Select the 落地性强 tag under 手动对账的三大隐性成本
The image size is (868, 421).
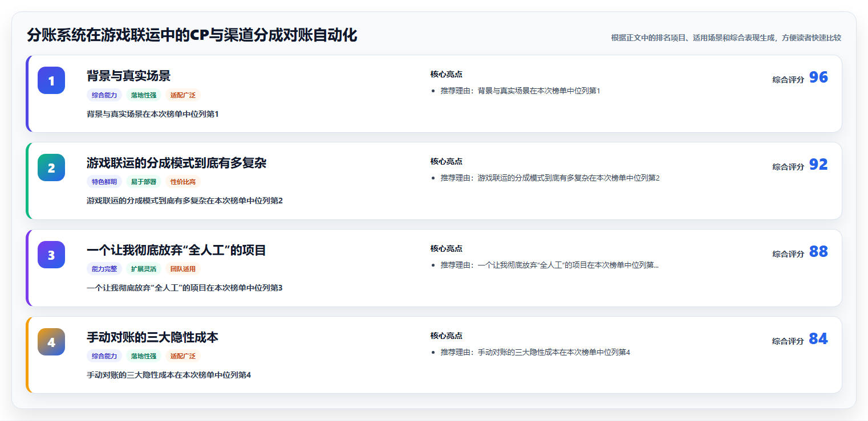point(144,356)
